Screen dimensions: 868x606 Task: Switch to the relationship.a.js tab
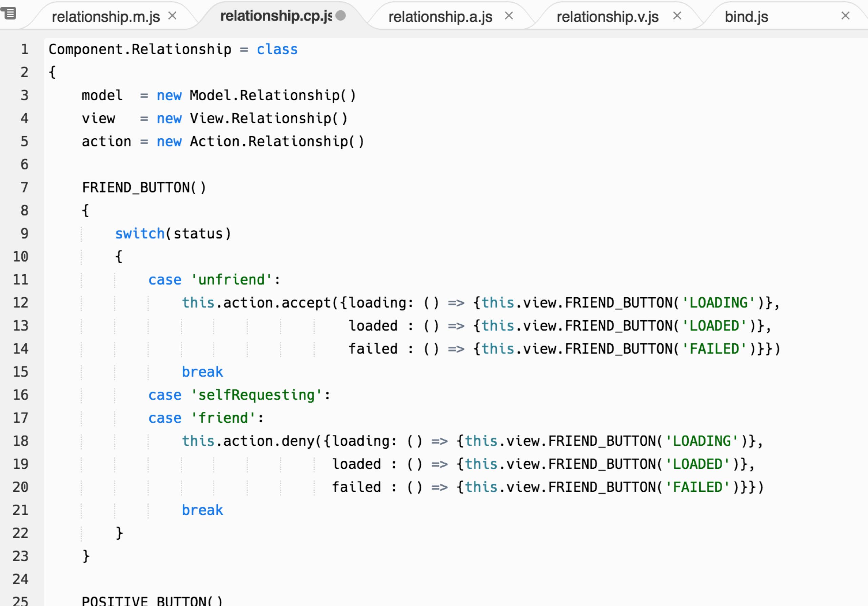click(440, 17)
